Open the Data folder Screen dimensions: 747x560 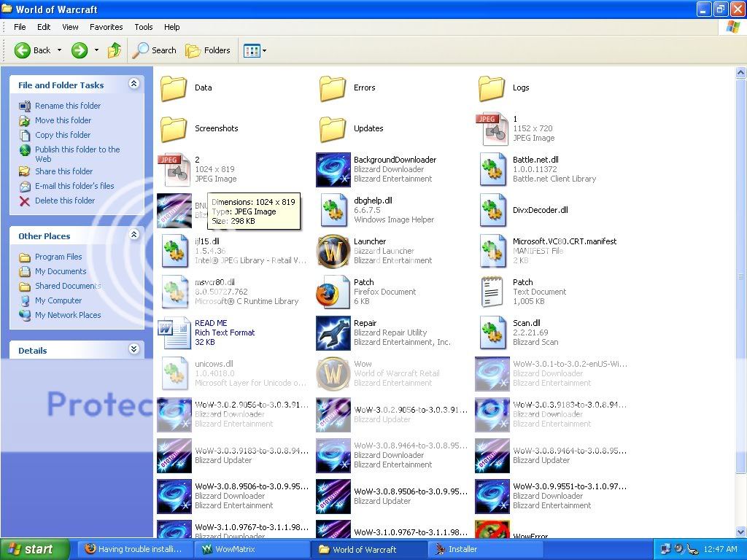[174, 88]
